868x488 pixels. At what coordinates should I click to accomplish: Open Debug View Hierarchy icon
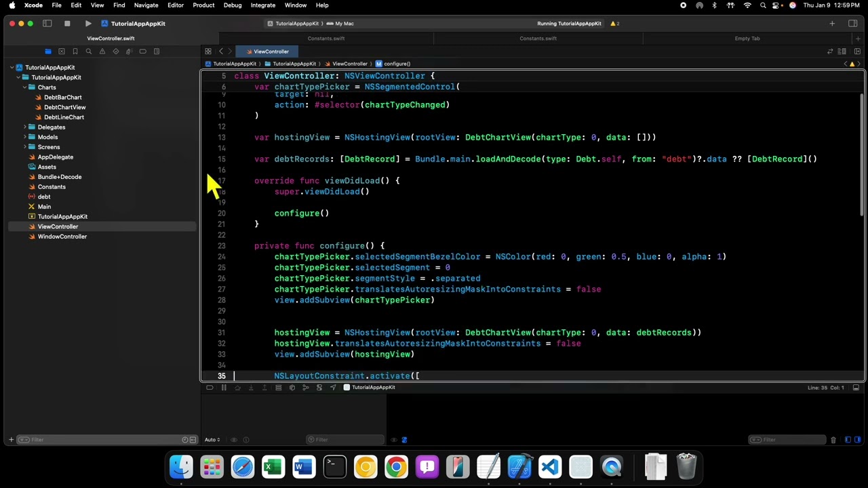292,388
